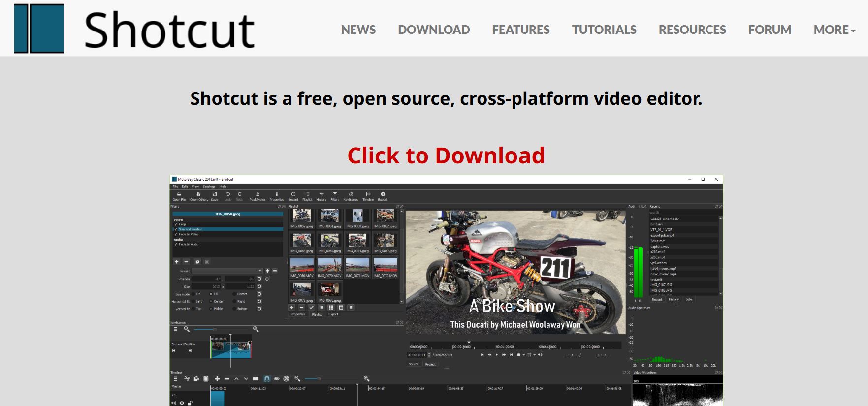Click the add filter plus button

click(177, 262)
